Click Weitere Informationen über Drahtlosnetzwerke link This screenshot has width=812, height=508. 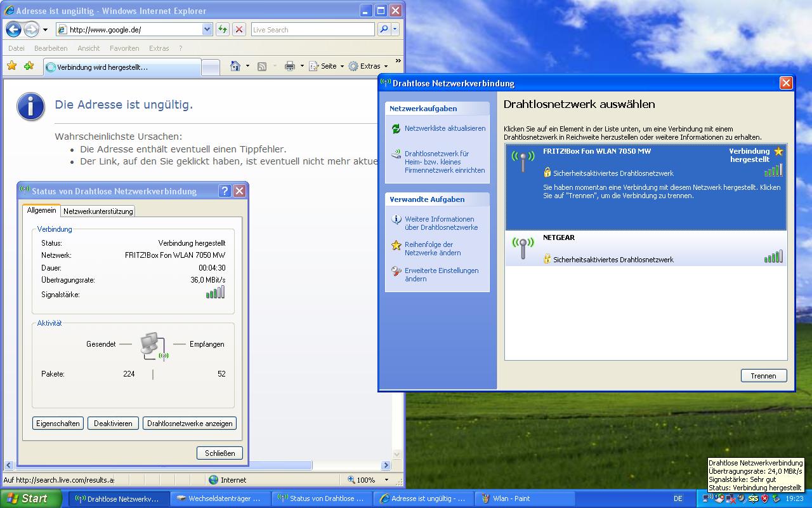[442, 223]
